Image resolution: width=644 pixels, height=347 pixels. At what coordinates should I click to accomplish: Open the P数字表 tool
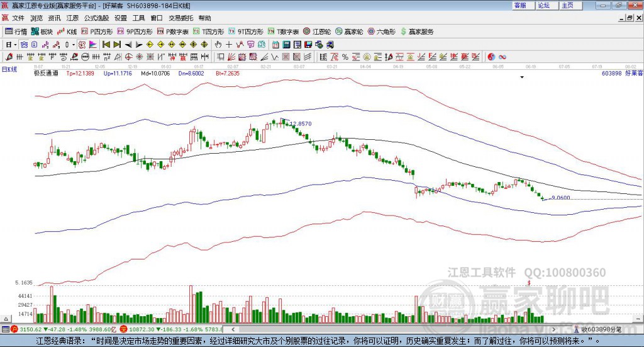tap(172, 31)
